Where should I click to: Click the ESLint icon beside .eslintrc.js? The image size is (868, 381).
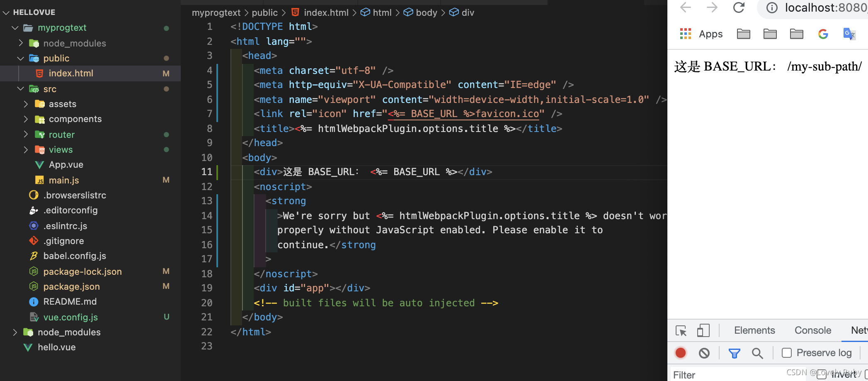(x=34, y=226)
